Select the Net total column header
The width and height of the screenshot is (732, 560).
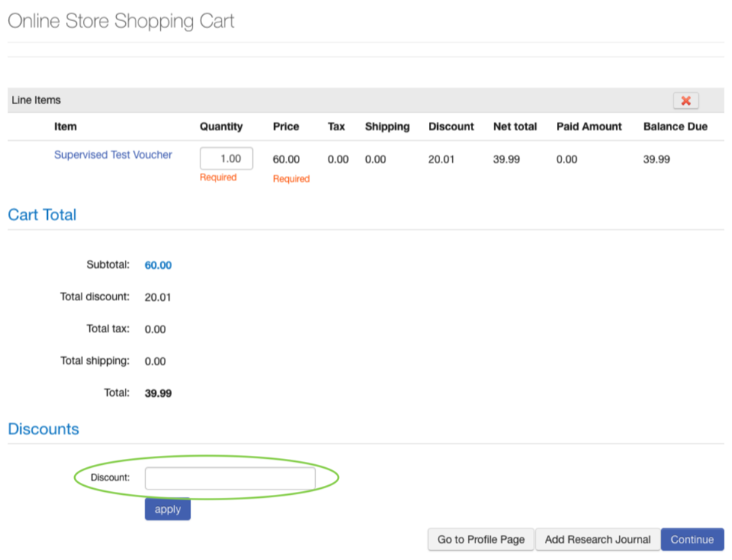(515, 127)
